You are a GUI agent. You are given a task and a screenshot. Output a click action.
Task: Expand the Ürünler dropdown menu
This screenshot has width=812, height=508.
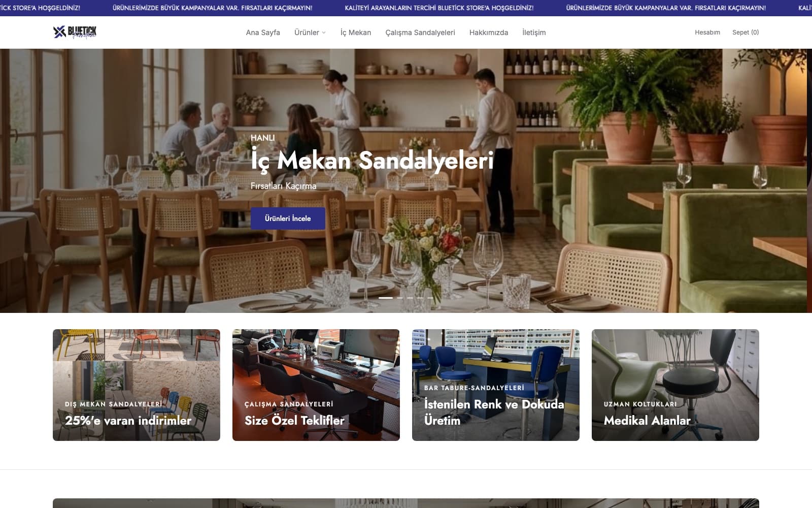click(310, 33)
